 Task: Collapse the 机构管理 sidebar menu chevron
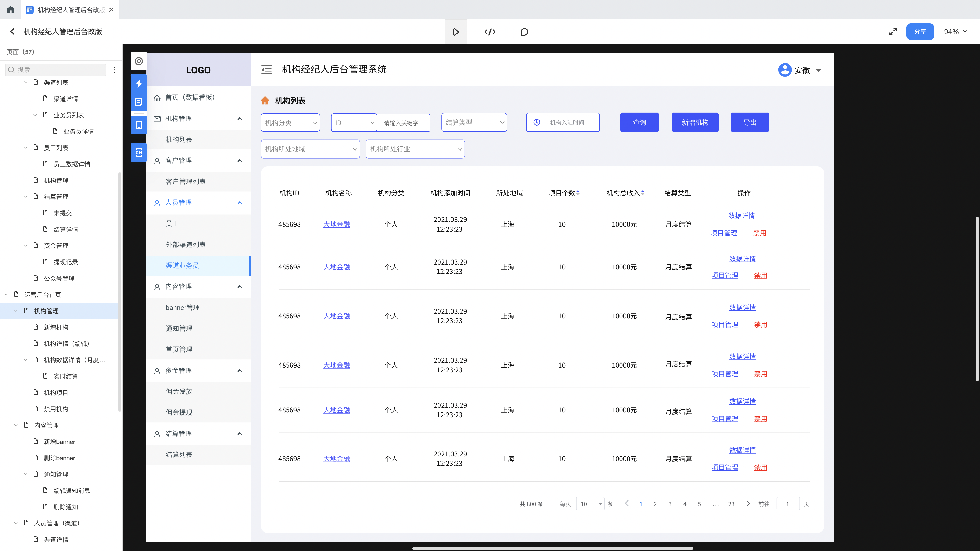point(240,119)
